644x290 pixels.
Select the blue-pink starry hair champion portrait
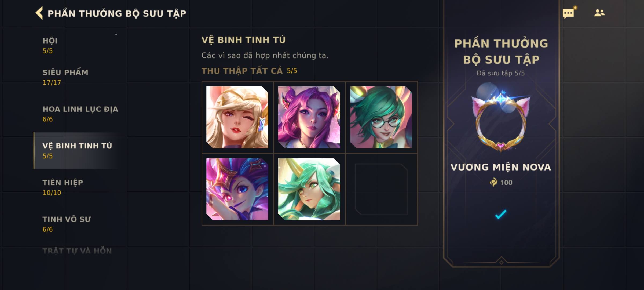tap(237, 189)
